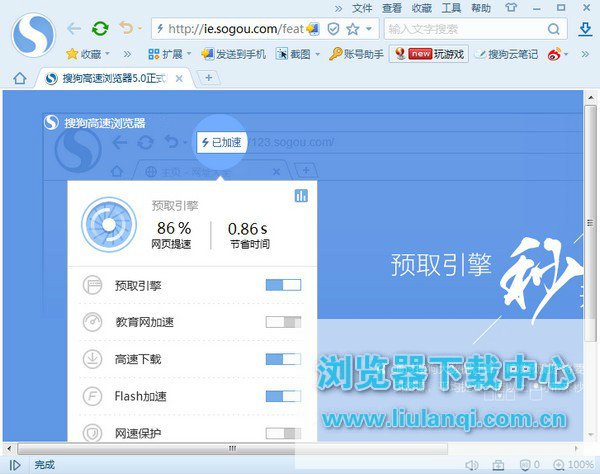The height and width of the screenshot is (474, 600).
Task: Open dropdown arrow next to Weibo icon
Action: [566, 54]
